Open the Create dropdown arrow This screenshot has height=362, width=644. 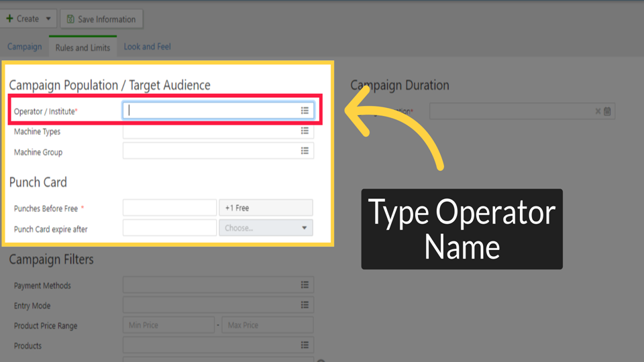[48, 19]
